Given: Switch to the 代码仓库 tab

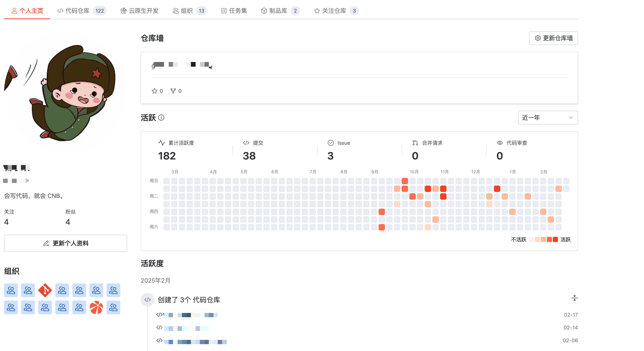Looking at the screenshot, I should (82, 11).
